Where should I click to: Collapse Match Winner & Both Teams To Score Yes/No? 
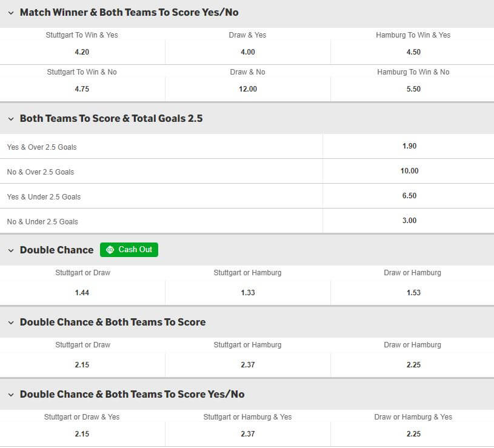pyautogui.click(x=11, y=13)
